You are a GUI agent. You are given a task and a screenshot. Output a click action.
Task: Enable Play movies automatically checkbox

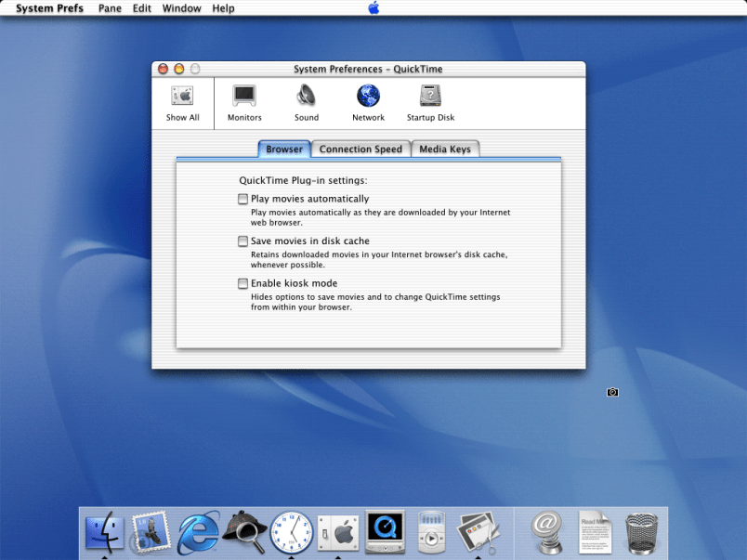(243, 199)
